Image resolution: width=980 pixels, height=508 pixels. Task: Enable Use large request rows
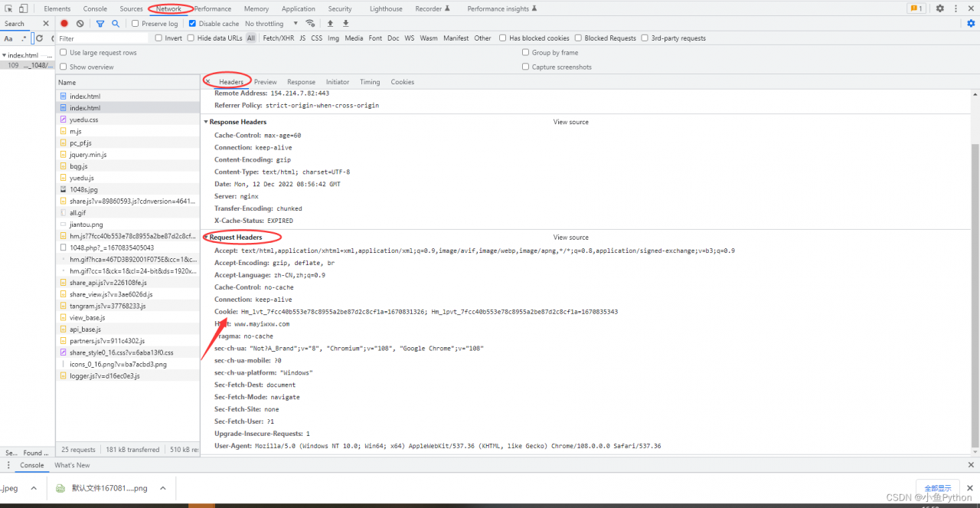64,53
